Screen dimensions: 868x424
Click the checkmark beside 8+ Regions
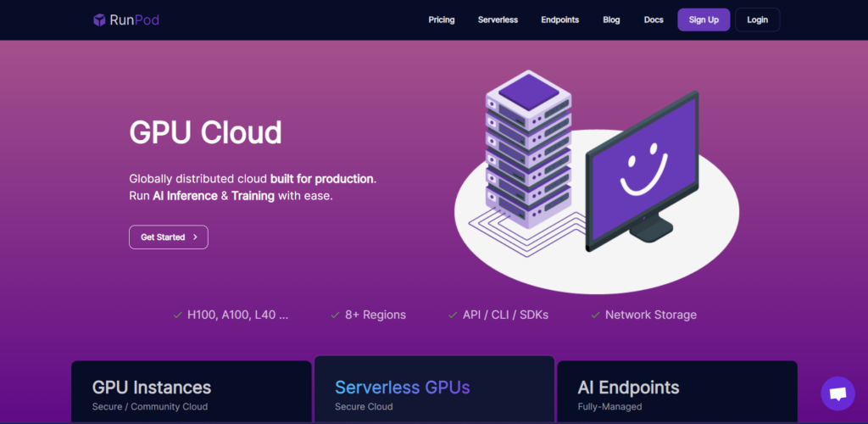tap(335, 315)
